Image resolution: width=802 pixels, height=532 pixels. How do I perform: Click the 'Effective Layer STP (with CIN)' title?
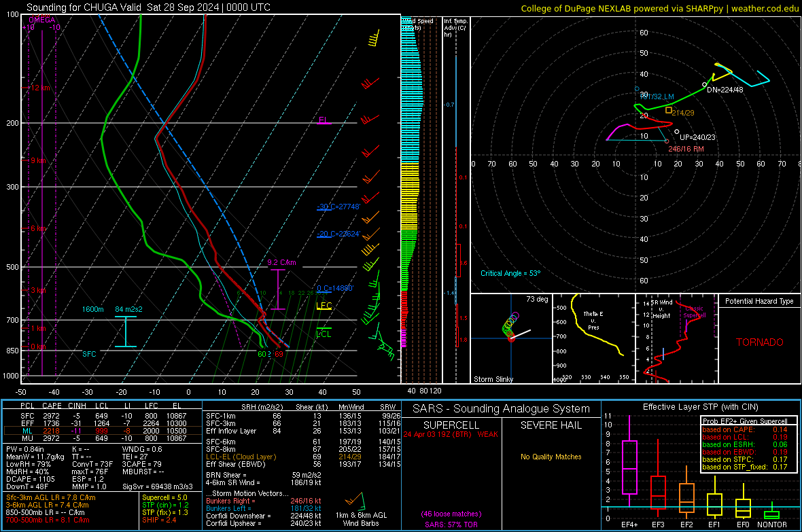coord(700,407)
